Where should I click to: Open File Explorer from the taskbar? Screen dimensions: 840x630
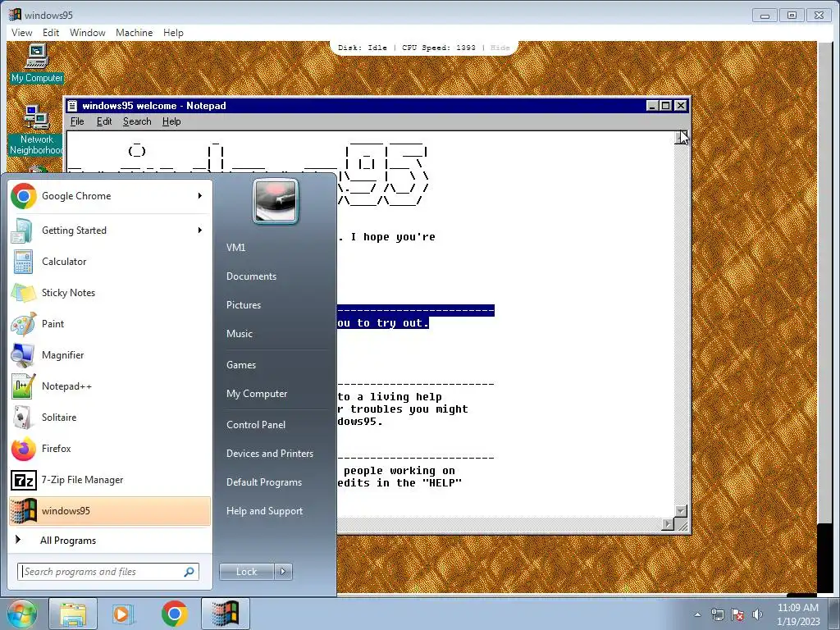(x=73, y=614)
